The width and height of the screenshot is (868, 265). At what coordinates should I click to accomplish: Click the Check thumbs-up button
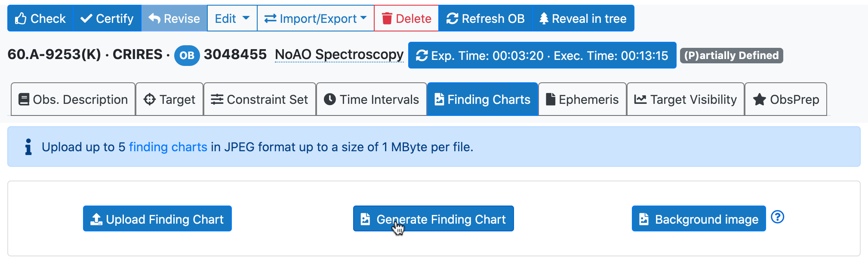click(x=40, y=19)
